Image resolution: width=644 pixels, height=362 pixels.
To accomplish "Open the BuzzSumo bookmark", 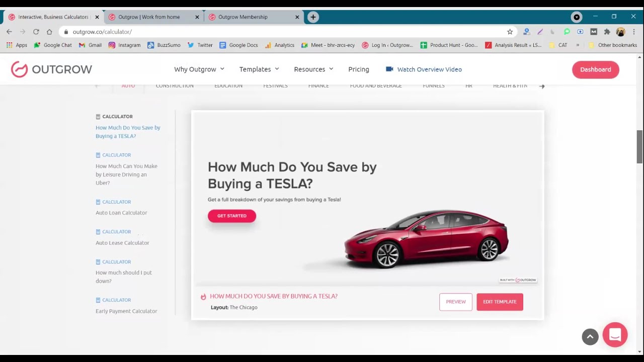I will 164,45.
